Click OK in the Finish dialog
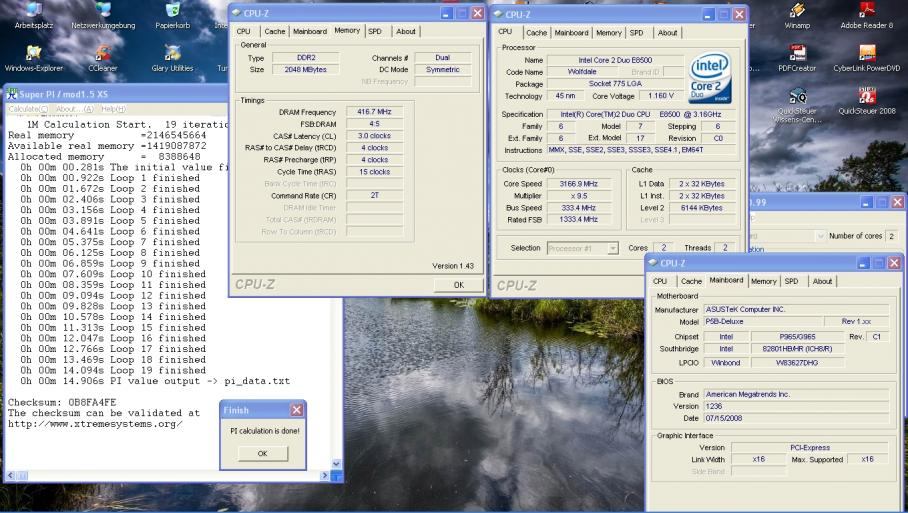The width and height of the screenshot is (908, 513). point(262,453)
